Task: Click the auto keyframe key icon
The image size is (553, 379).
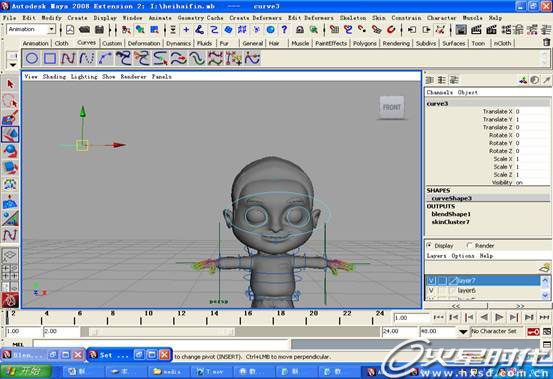Action: click(x=533, y=332)
